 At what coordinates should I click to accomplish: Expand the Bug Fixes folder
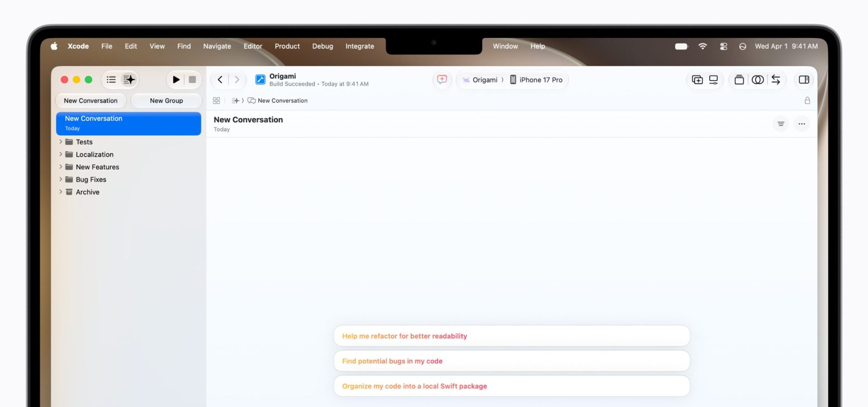click(61, 180)
